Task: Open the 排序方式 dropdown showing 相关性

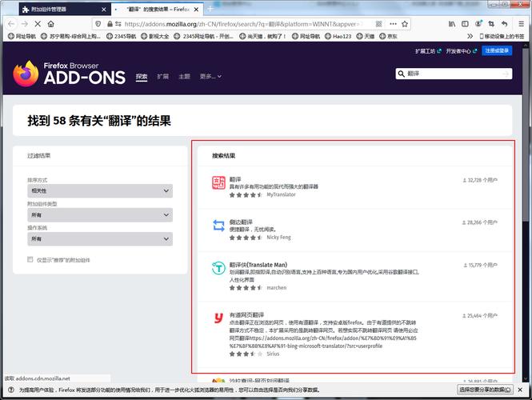Action: (100, 190)
